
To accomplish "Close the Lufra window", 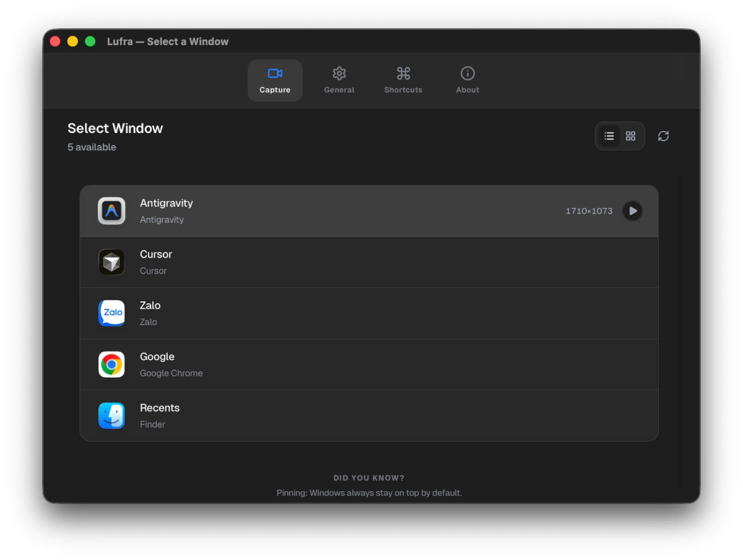I will 55,41.
